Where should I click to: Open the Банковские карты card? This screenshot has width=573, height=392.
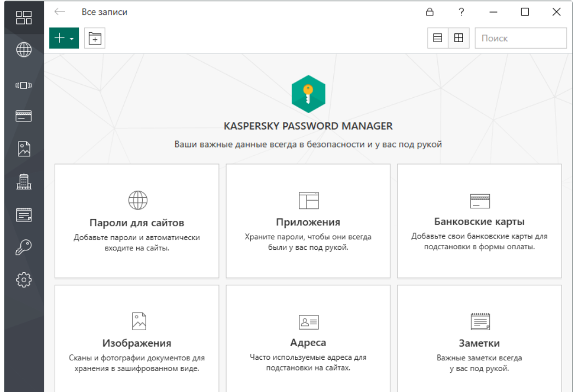pyautogui.click(x=479, y=221)
